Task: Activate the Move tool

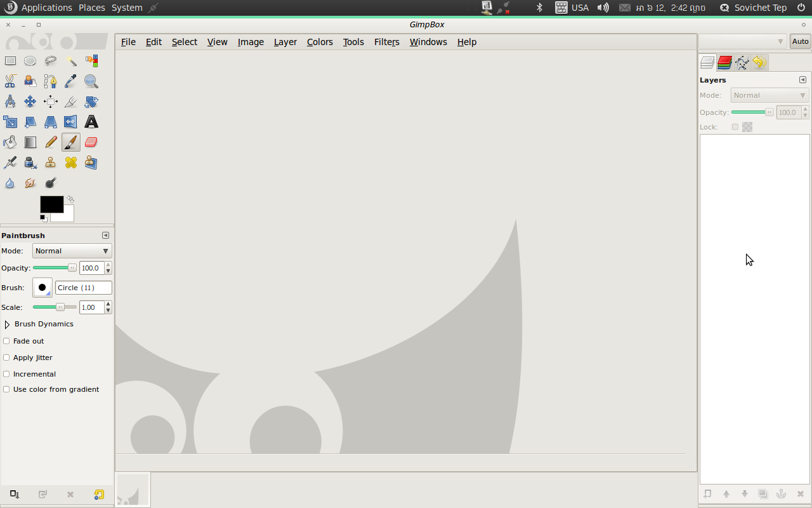Action: pyautogui.click(x=30, y=102)
